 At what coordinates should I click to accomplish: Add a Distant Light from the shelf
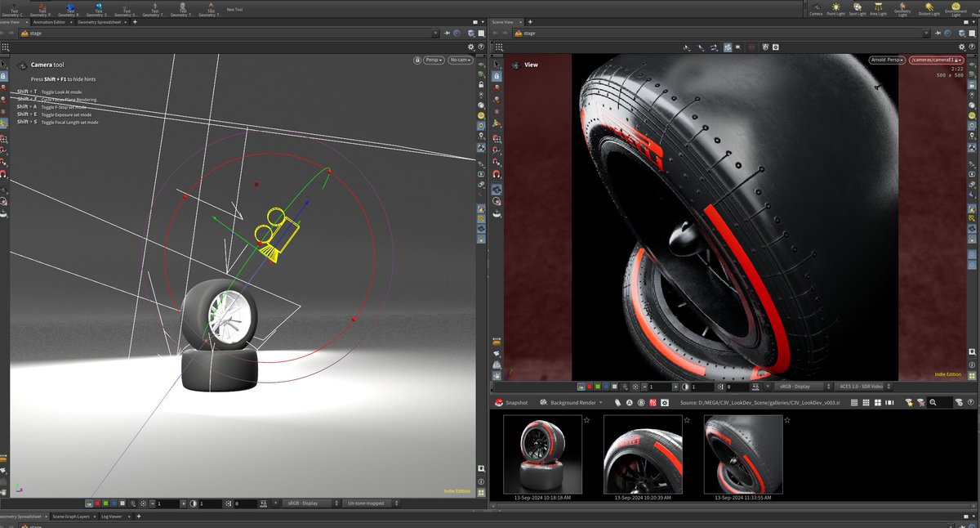[x=929, y=8]
